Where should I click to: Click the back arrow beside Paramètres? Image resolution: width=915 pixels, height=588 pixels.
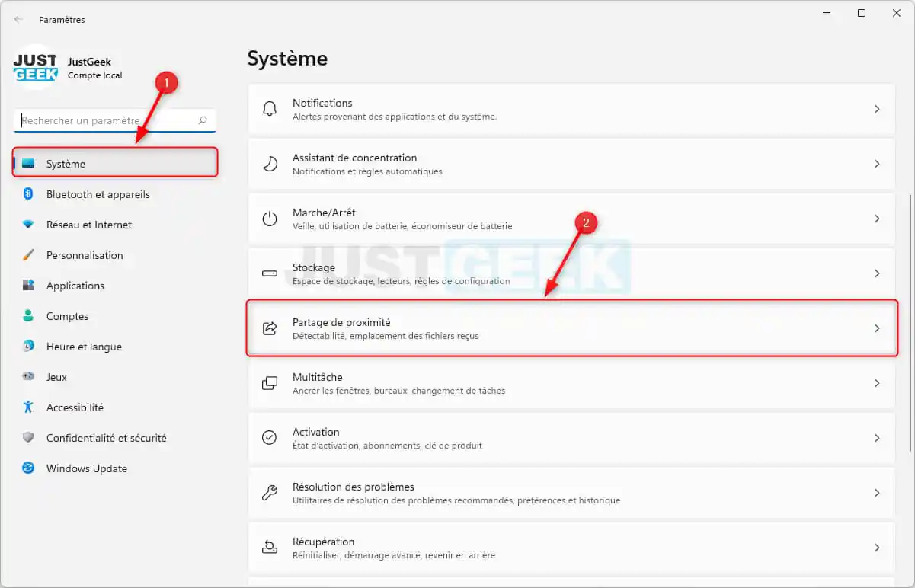click(18, 19)
